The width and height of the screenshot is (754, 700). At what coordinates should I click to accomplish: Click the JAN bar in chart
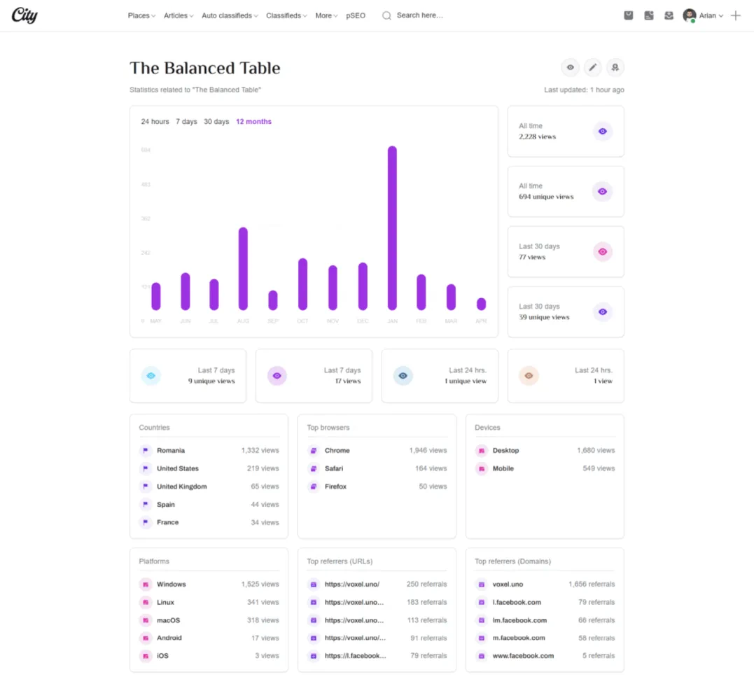pos(392,228)
